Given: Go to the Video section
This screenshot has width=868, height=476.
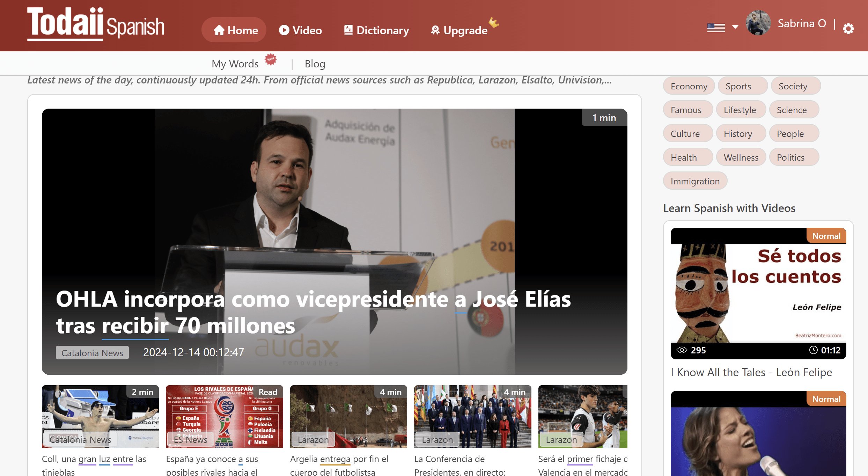Looking at the screenshot, I should pyautogui.click(x=300, y=30).
